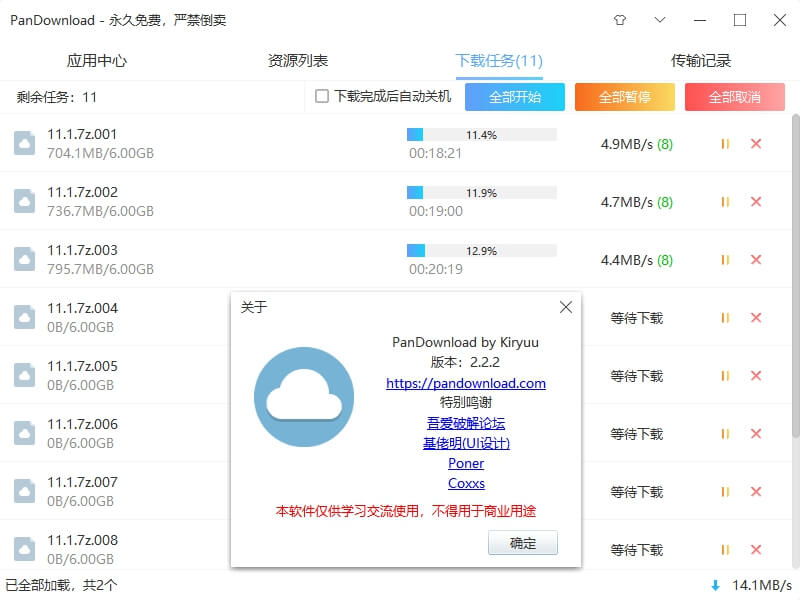
Task: Open the 吾爱破解论坛 link
Action: (466, 422)
